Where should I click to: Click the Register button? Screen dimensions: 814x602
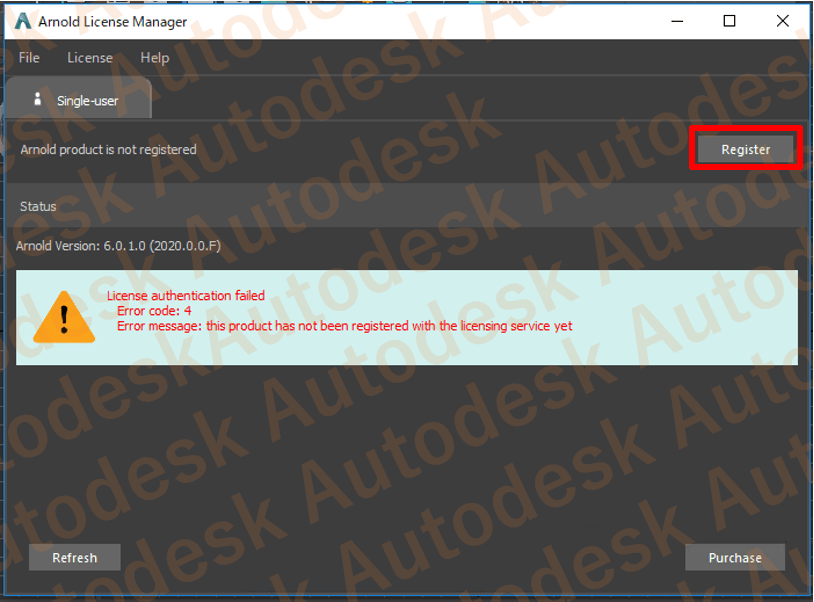pos(745,149)
